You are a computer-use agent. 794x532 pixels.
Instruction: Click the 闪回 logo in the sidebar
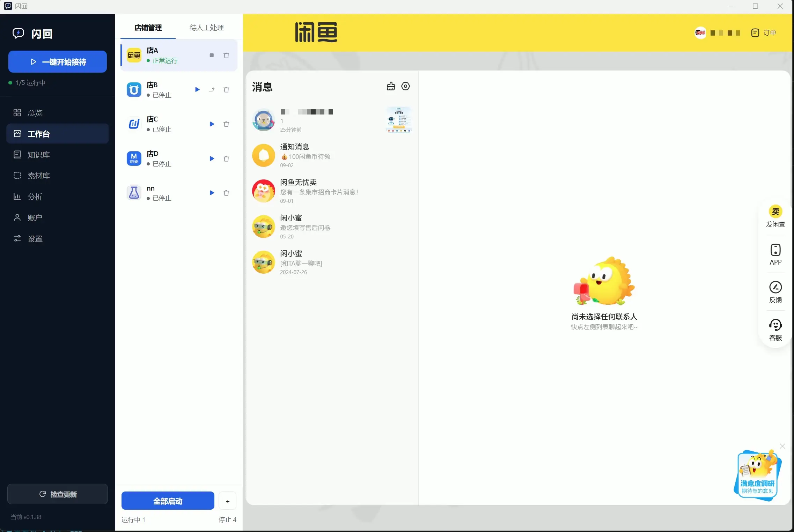click(32, 34)
